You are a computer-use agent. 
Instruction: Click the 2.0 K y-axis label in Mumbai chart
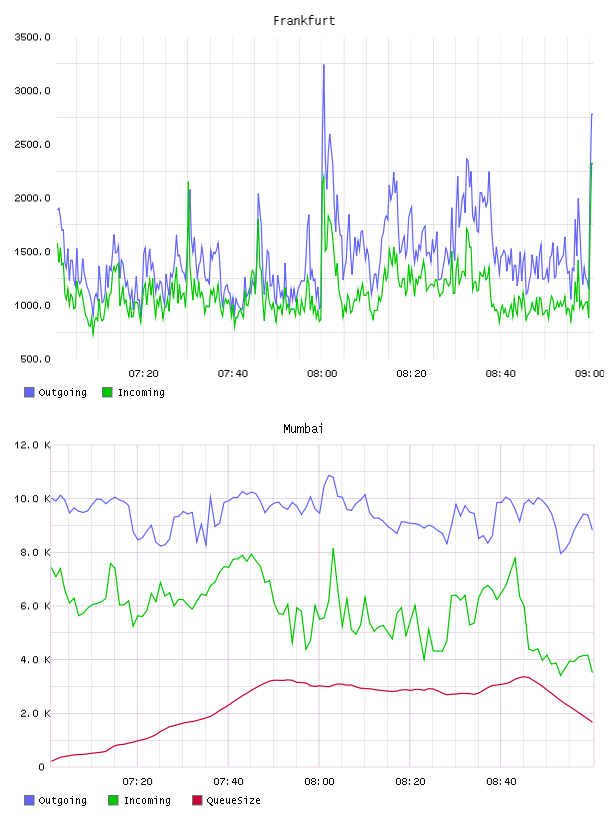tap(35, 713)
